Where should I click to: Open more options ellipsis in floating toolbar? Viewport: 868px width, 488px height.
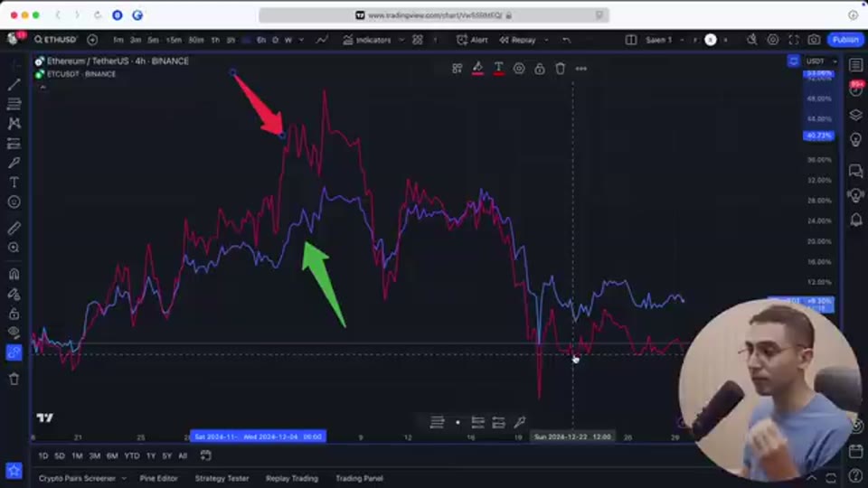(580, 69)
